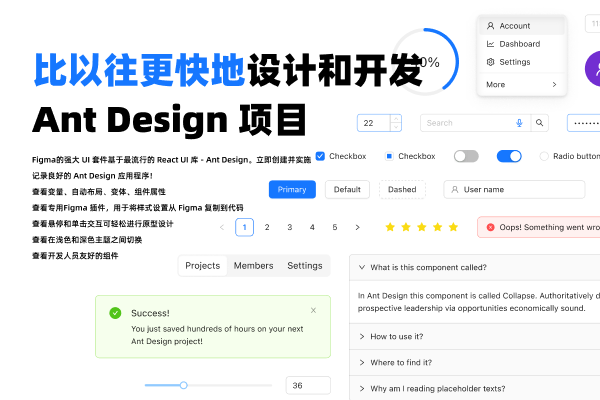Viewport: 600px width, 400px height.
Task: Go to page 5 in pagination
Action: [335, 227]
